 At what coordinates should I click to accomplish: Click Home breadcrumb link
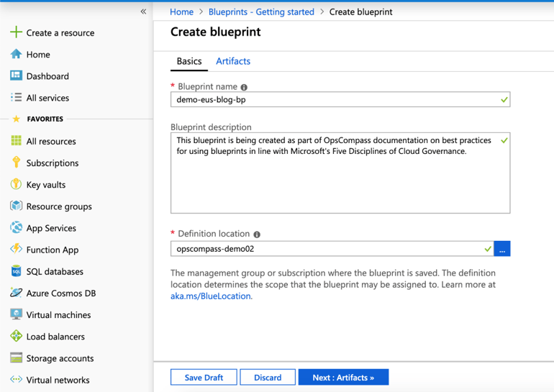point(181,12)
